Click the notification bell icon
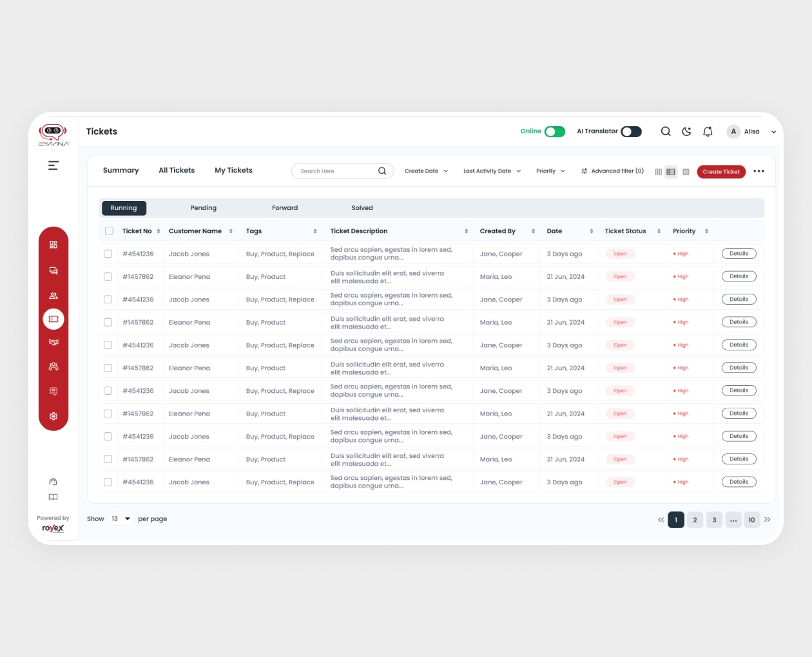The image size is (812, 657). tap(707, 131)
